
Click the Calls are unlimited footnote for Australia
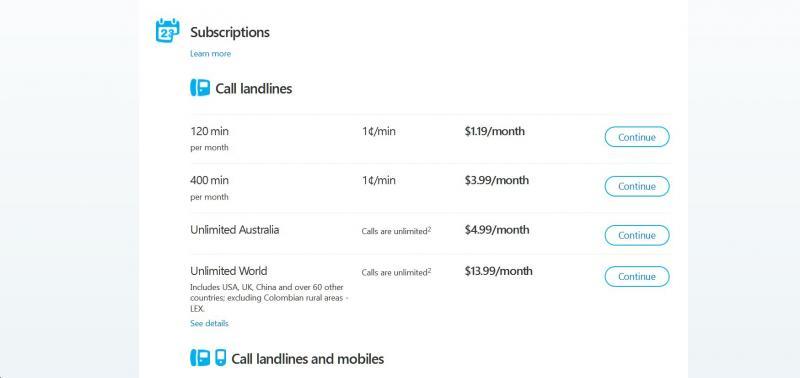pyautogui.click(x=396, y=231)
